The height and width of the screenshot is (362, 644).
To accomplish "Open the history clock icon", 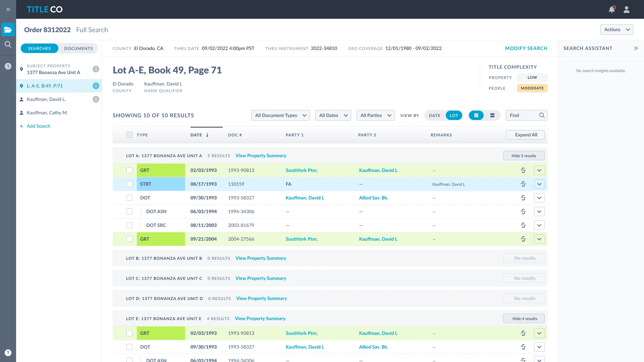I will point(8,66).
